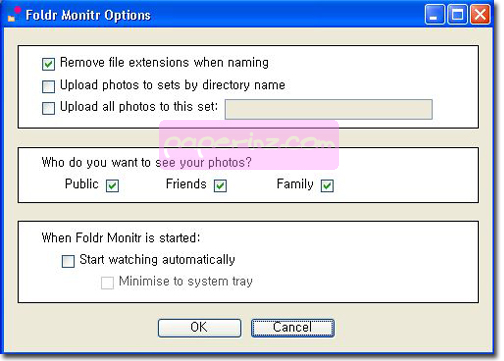504x361 pixels.
Task: Close the Foldr Monitr Options dialog
Action: pos(480,15)
